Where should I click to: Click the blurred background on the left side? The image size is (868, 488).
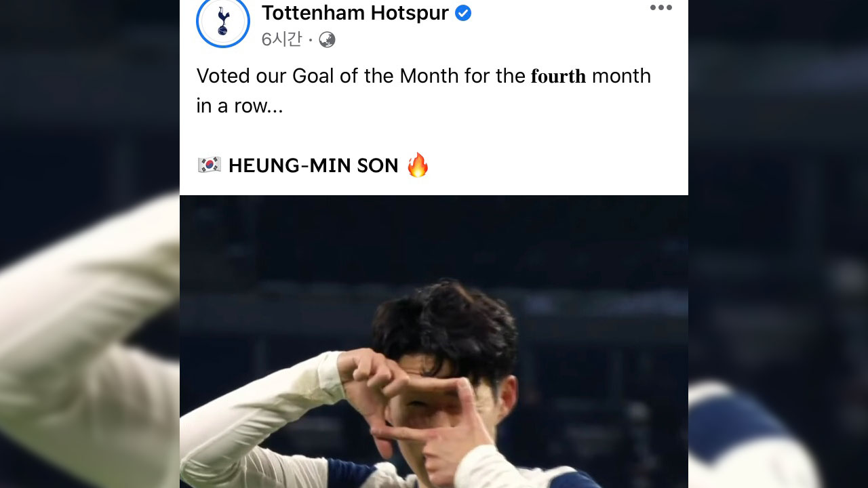tap(90, 244)
